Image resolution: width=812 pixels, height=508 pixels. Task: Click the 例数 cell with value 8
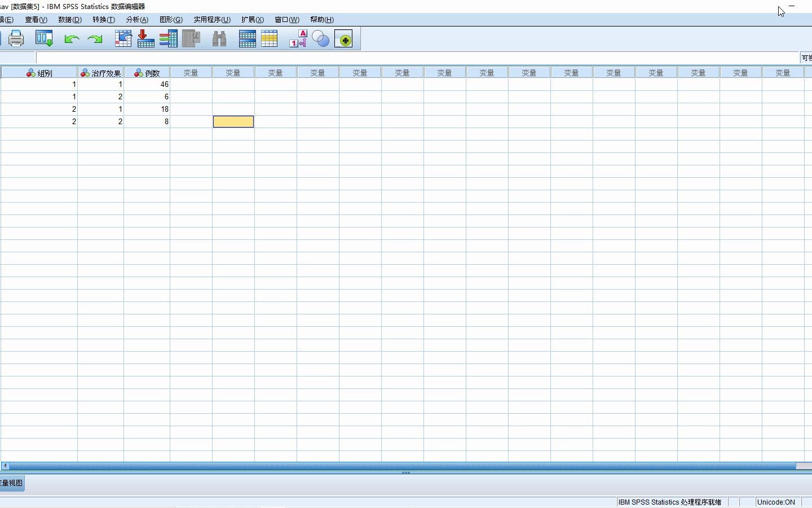pos(147,121)
